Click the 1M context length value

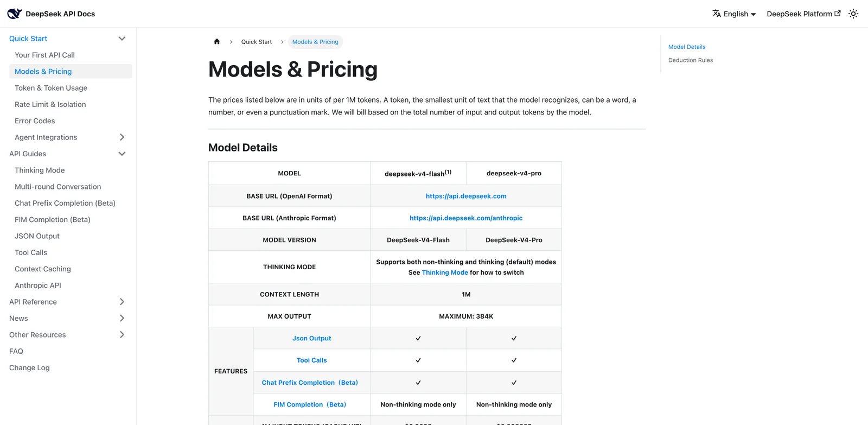pos(466,294)
